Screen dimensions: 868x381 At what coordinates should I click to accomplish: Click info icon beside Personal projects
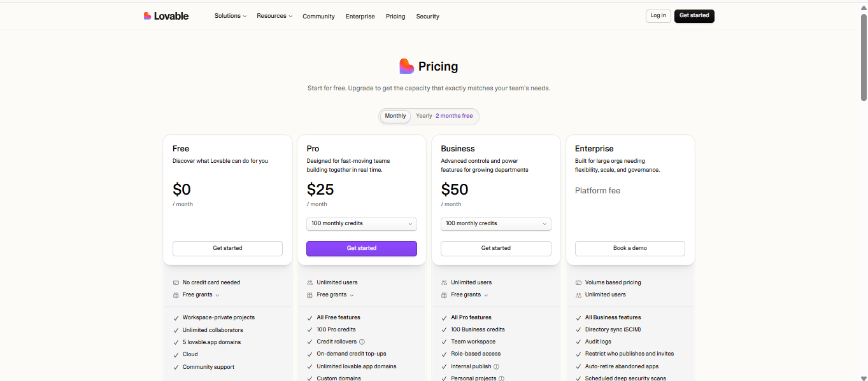click(501, 378)
